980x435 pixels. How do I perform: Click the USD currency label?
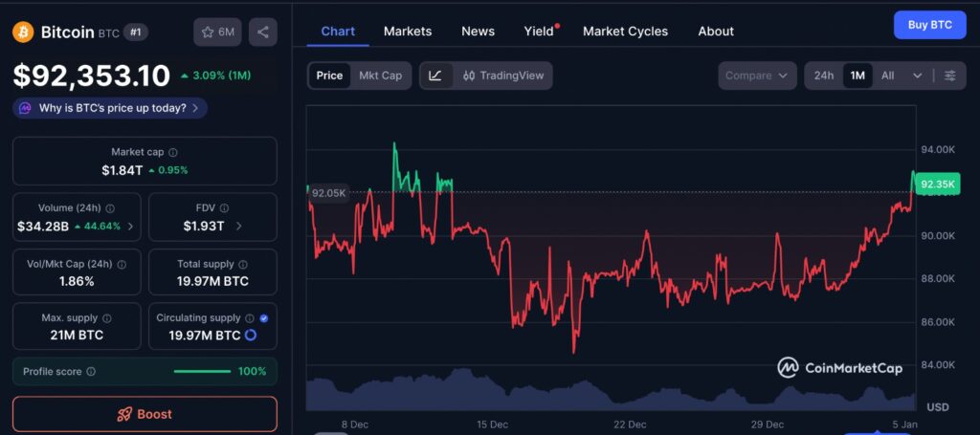tap(938, 407)
